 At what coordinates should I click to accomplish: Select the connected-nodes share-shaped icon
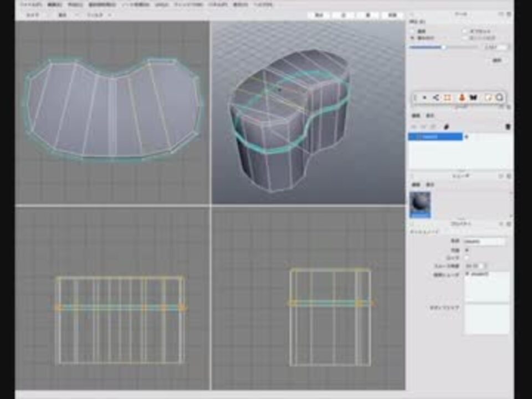click(x=436, y=98)
